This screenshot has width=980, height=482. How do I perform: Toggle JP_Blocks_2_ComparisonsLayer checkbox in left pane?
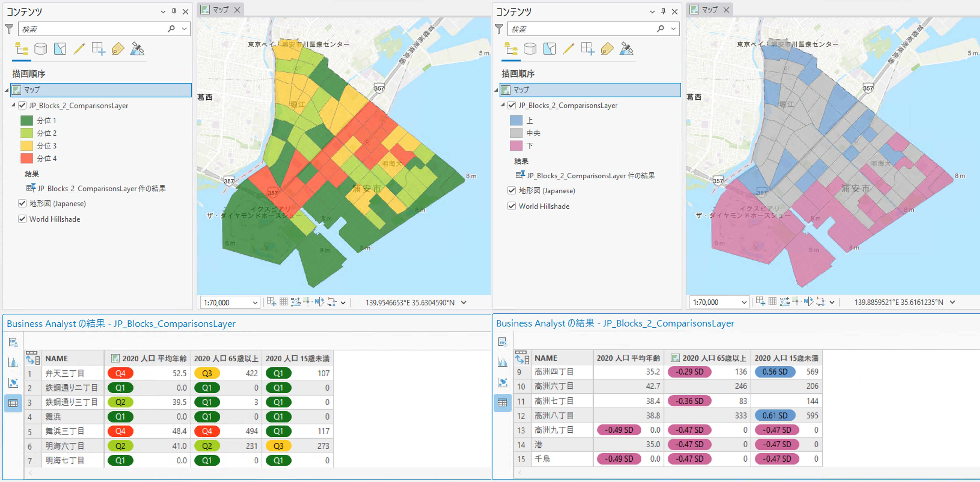point(22,105)
